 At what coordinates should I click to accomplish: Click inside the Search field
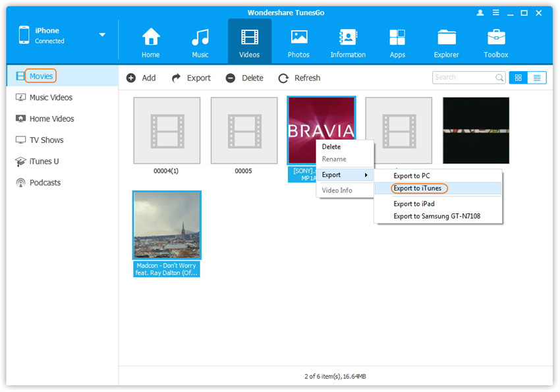coord(463,78)
